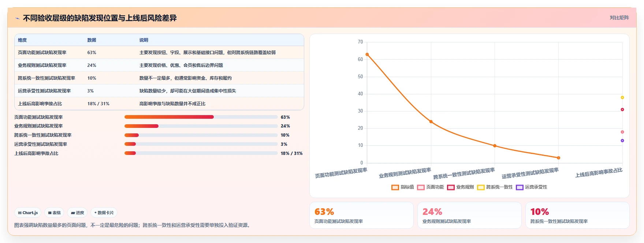
Task: Click the 18% / 31% value beside the last progress bar
Action: [x=291, y=153]
